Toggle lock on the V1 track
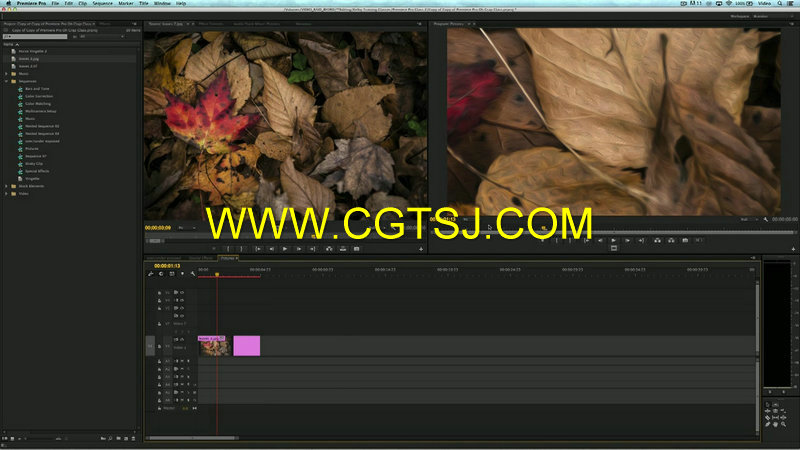Viewport: 800px width, 450px height. coord(159,347)
